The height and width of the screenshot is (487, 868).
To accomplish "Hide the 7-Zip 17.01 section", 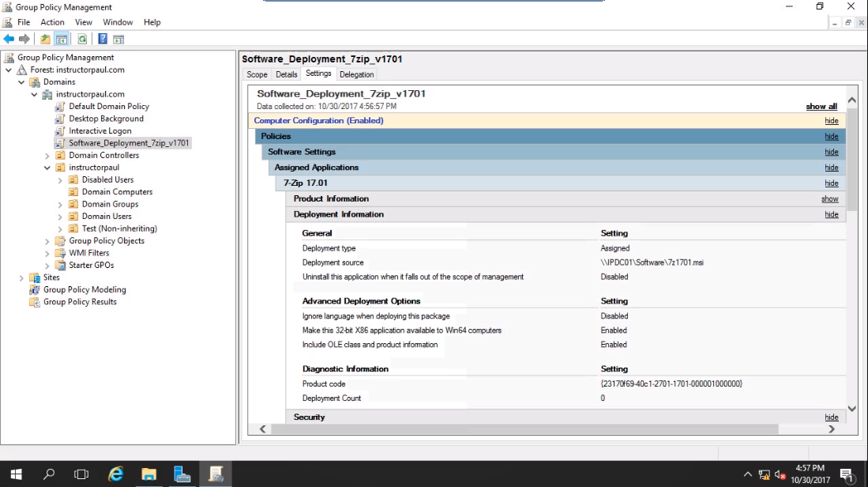I will [x=832, y=183].
